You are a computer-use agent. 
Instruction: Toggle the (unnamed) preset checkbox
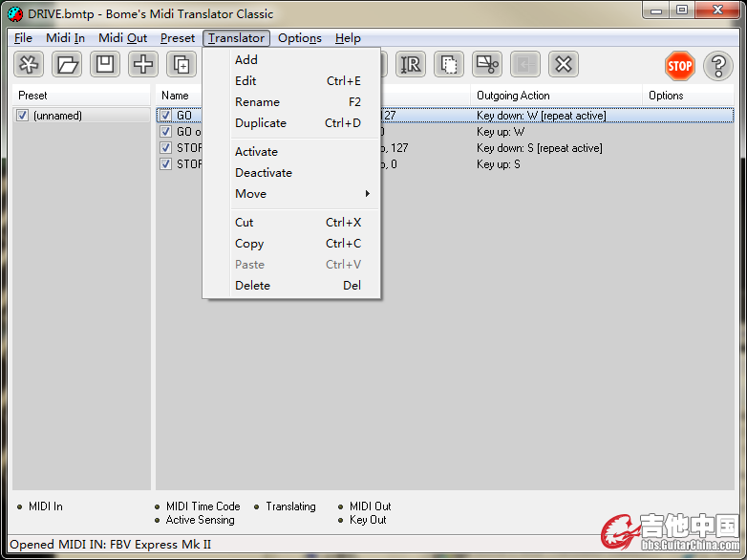coord(22,116)
